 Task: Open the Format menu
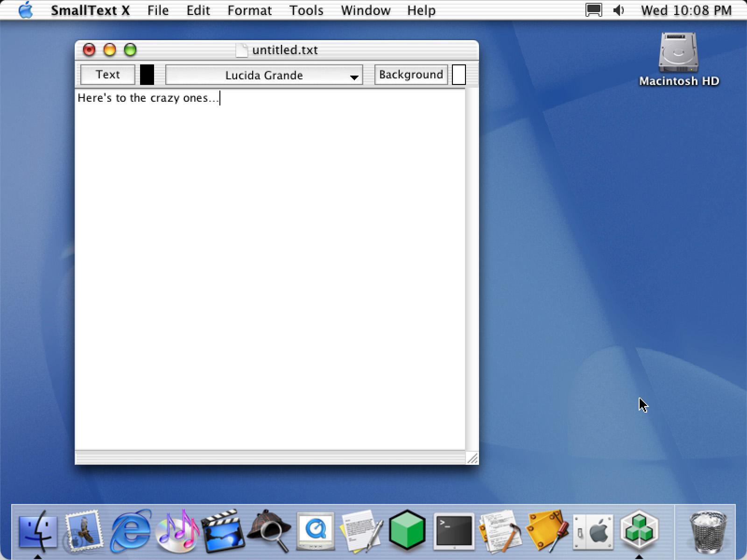[249, 10]
